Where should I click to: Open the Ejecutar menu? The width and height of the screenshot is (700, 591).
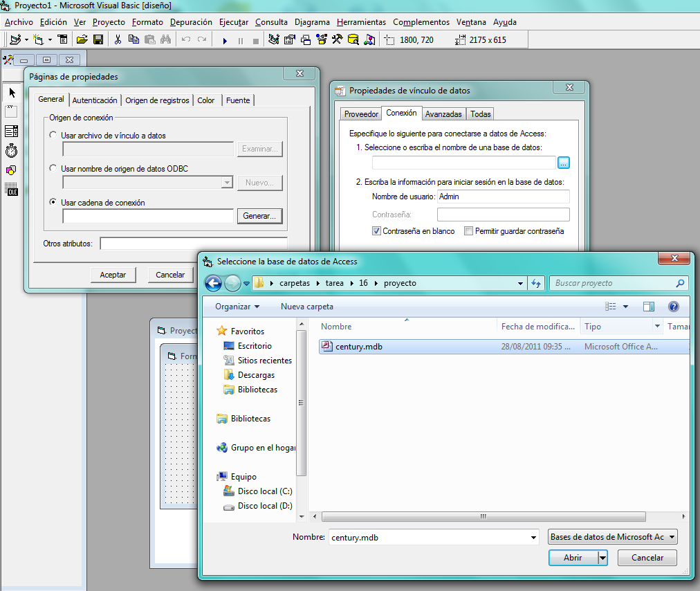pos(233,21)
